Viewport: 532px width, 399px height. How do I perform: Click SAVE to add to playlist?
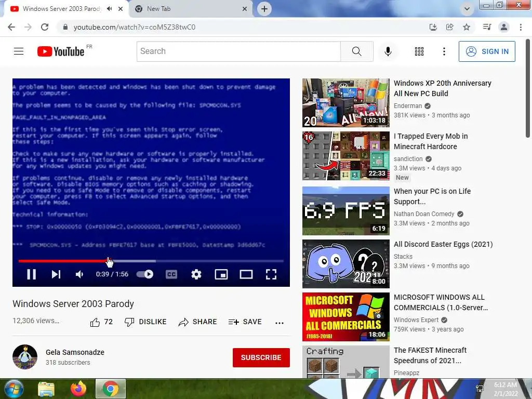pyautogui.click(x=245, y=322)
